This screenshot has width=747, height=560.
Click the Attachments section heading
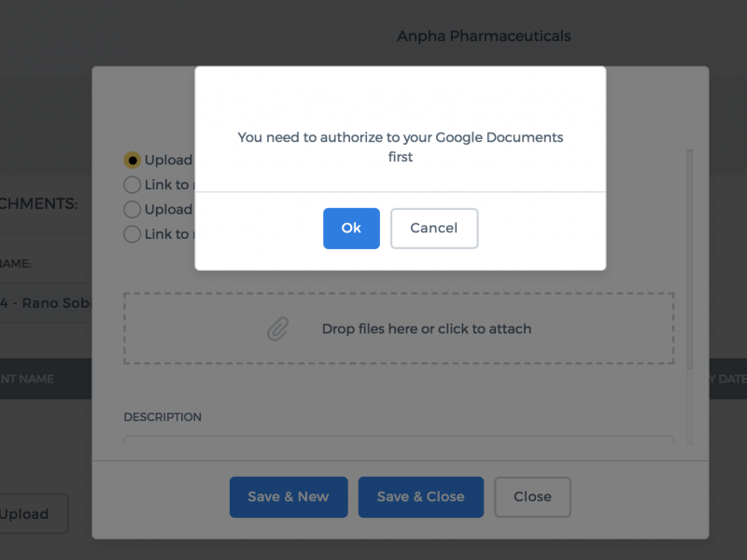point(38,203)
